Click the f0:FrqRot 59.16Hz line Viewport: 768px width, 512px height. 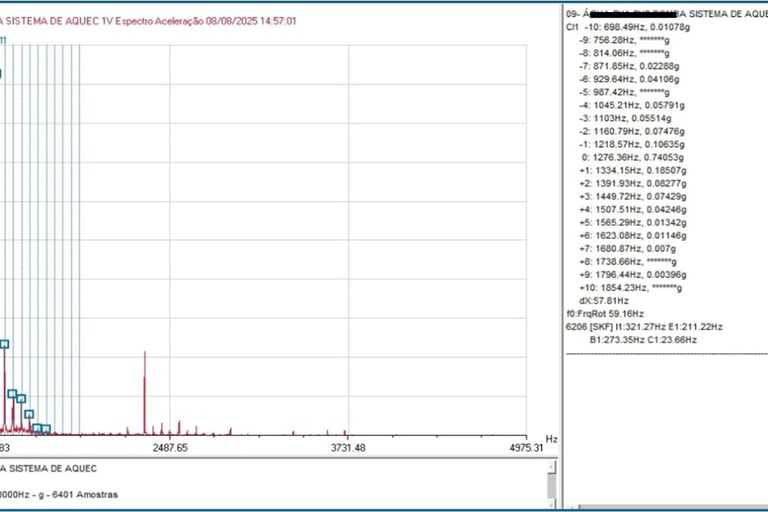[x=605, y=314]
